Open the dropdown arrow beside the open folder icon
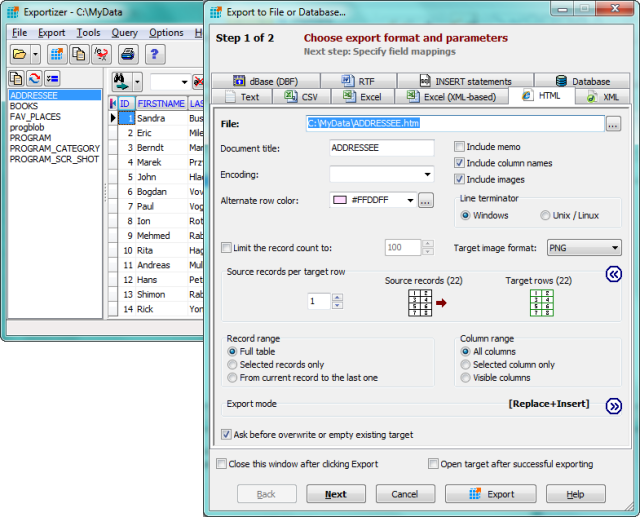 [36, 53]
